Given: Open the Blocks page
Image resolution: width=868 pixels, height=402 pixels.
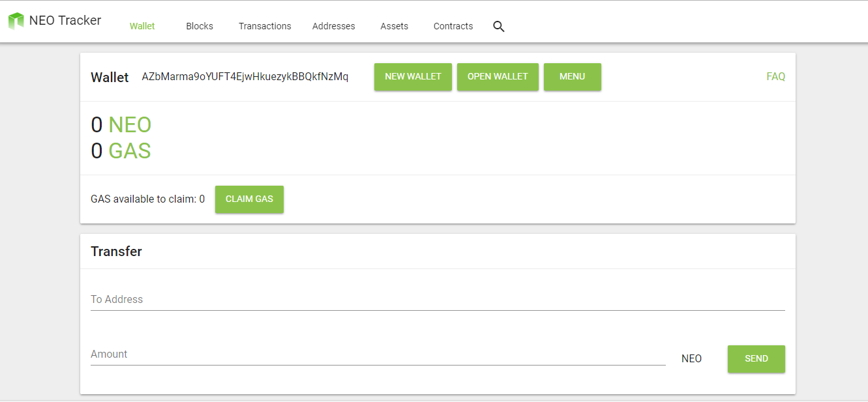Looking at the screenshot, I should pyautogui.click(x=200, y=26).
